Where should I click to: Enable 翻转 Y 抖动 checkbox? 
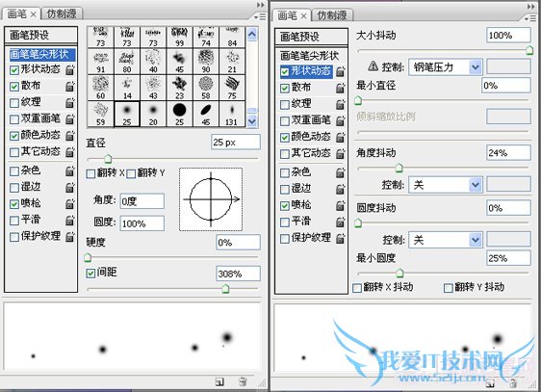pos(449,288)
